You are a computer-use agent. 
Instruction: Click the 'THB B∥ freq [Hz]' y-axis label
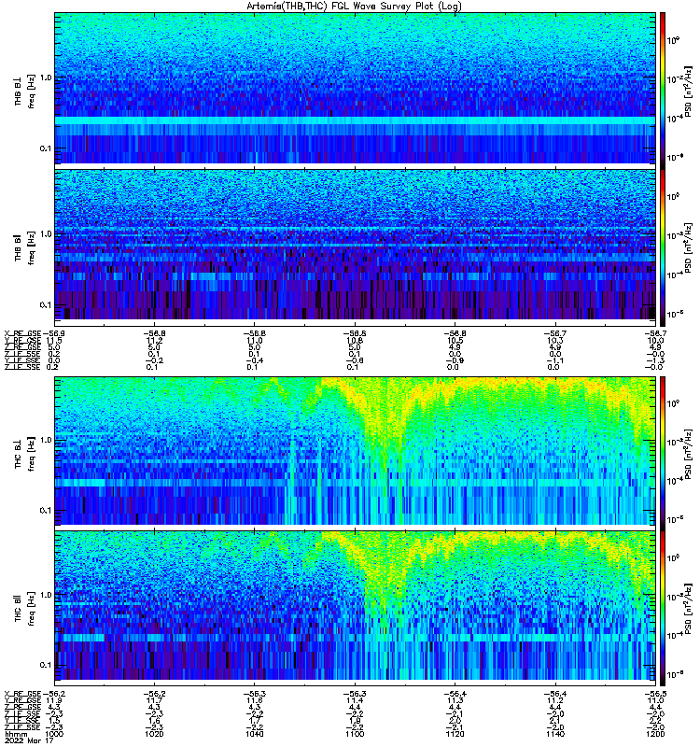coord(24,247)
